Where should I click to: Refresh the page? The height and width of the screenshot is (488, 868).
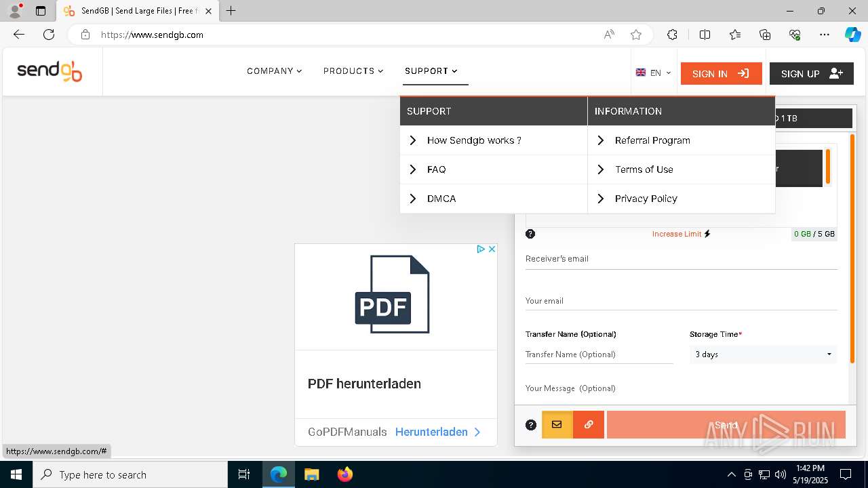pos(49,35)
